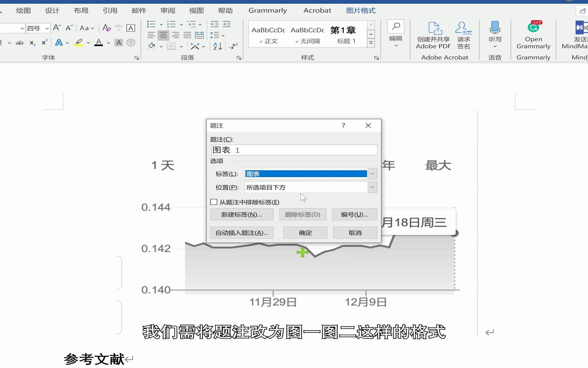Viewport: 588px width, 368px height.
Task: Open the View tab
Action: coord(196,11)
